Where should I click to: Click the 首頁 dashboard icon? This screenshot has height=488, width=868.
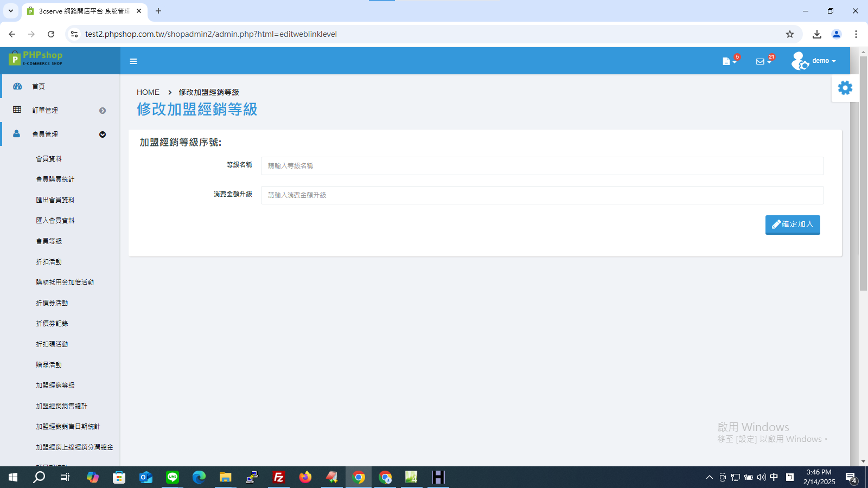coord(17,86)
